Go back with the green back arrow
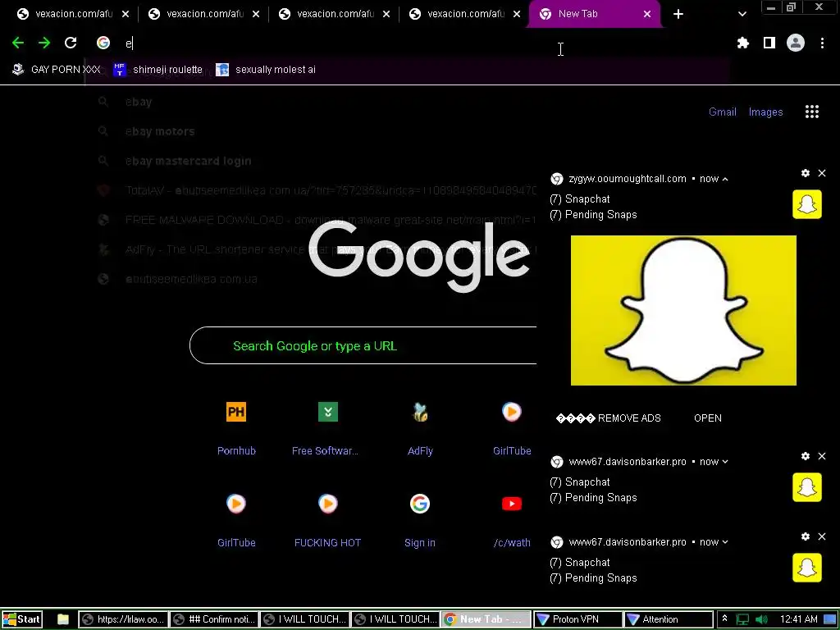Viewport: 840px width, 630px height. click(18, 43)
